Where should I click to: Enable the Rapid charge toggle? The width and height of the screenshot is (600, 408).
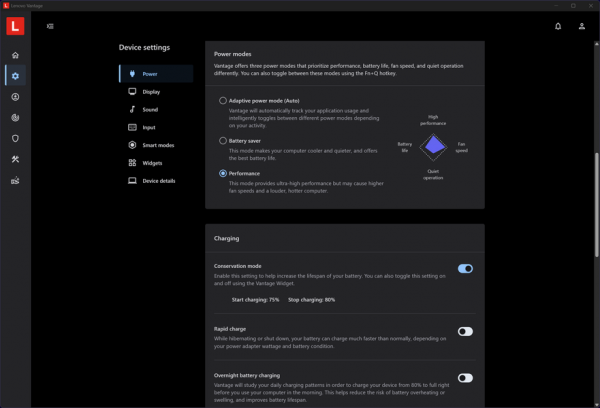point(465,331)
